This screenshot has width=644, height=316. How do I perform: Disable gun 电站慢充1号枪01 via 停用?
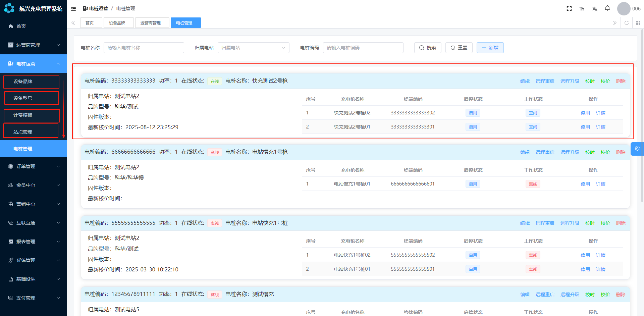(x=585, y=184)
